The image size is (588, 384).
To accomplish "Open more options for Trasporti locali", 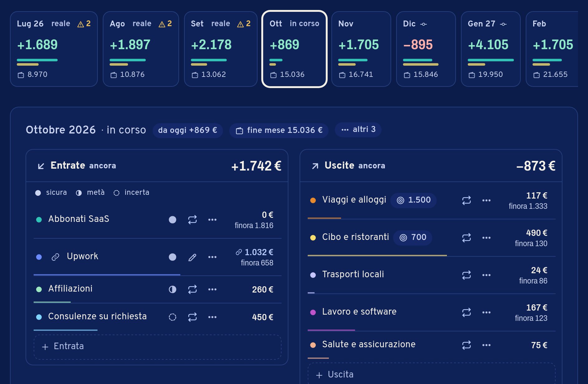I will [486, 275].
